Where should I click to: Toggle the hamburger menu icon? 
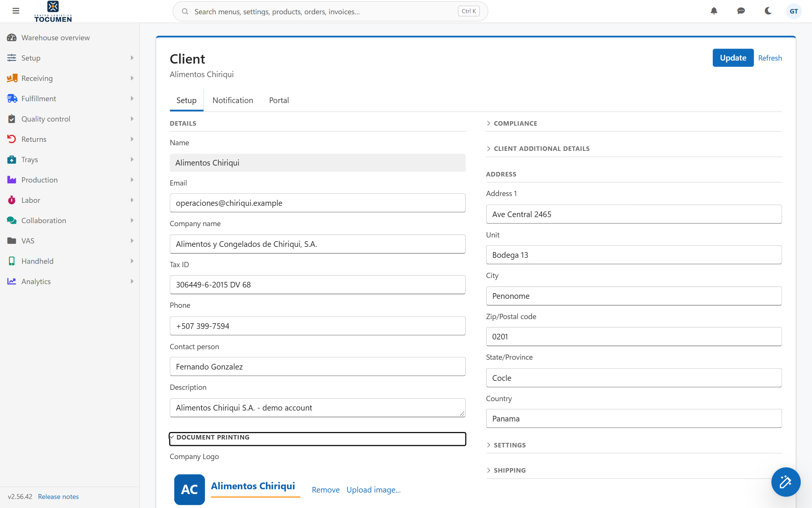(x=16, y=11)
